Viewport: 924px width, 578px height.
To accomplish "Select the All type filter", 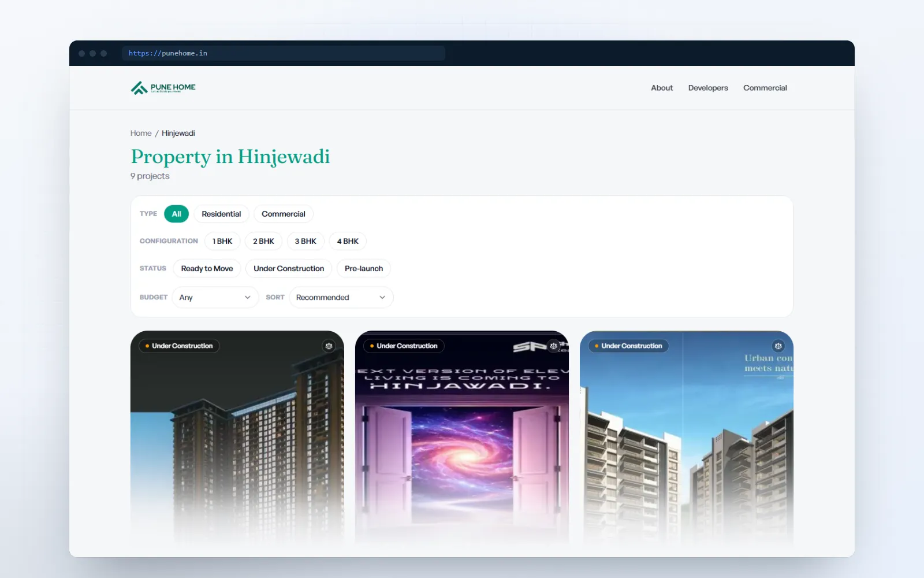I will click(x=176, y=214).
